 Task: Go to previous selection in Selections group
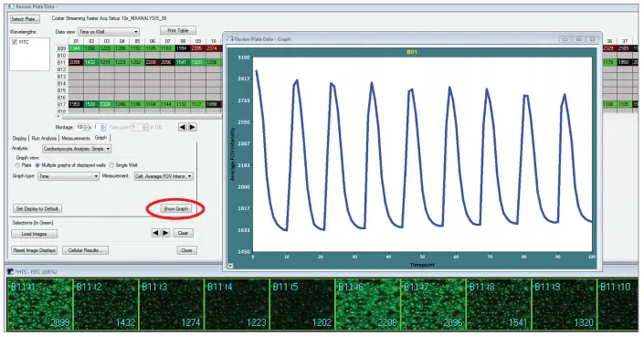[155, 233]
